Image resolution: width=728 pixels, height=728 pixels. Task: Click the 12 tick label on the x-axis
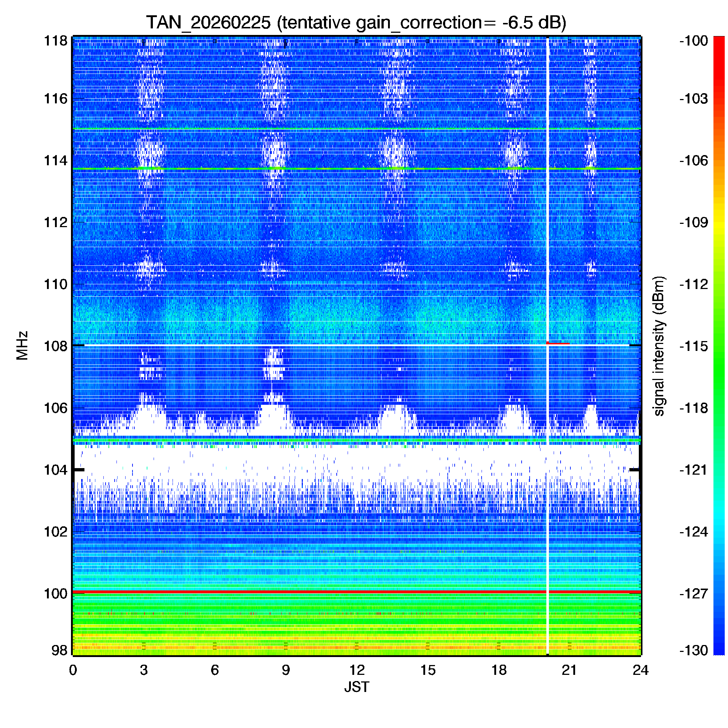[356, 670]
